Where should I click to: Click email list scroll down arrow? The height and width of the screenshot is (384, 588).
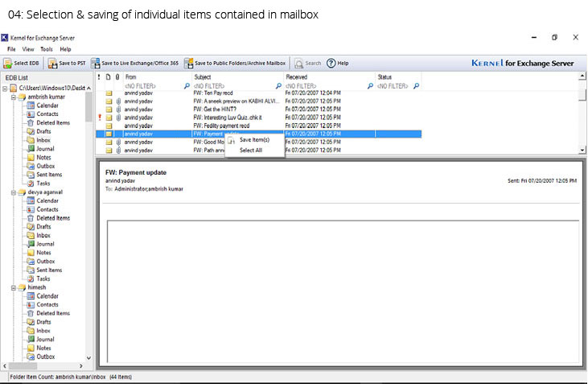click(582, 151)
